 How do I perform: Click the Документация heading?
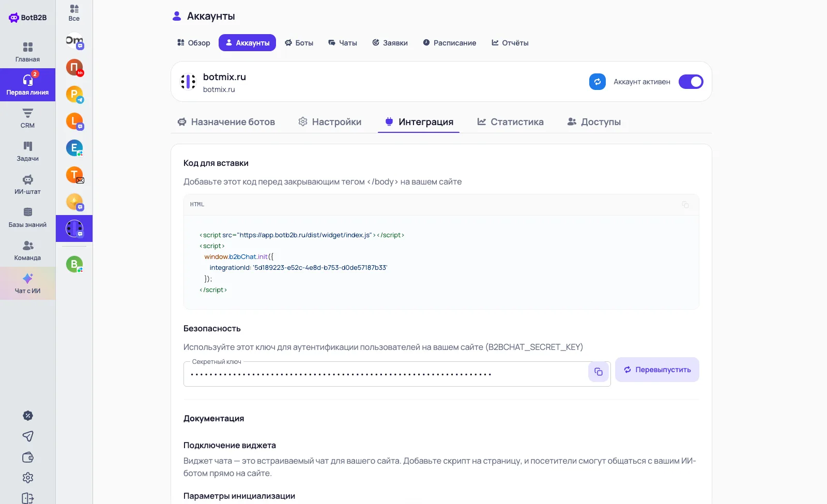click(214, 419)
